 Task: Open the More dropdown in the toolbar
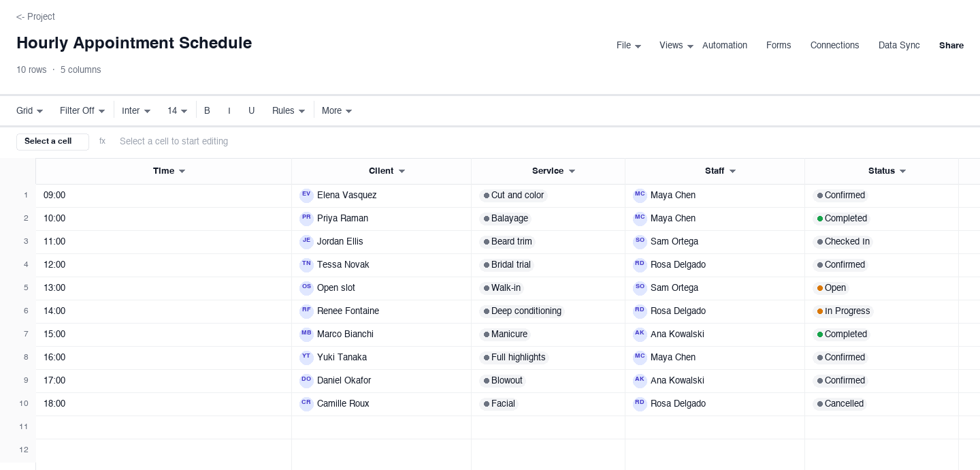(x=337, y=110)
